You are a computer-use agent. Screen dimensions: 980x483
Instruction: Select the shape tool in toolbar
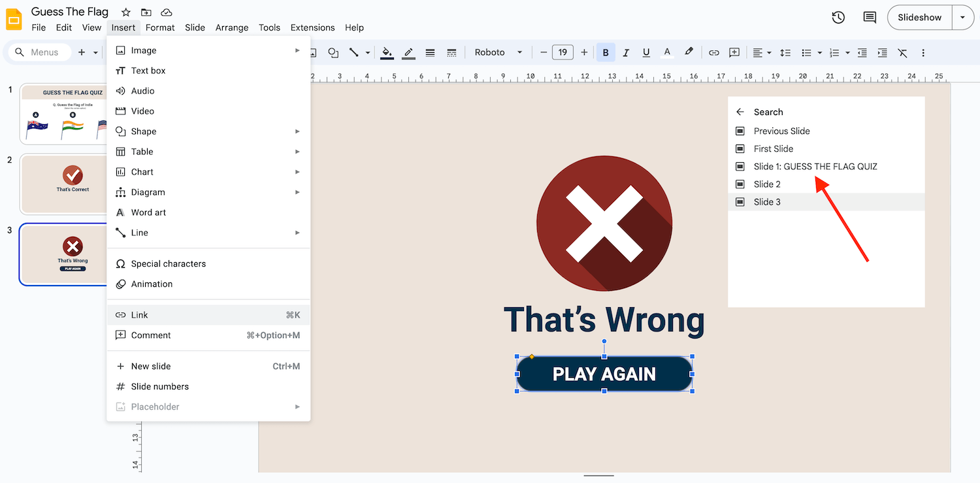tap(333, 52)
